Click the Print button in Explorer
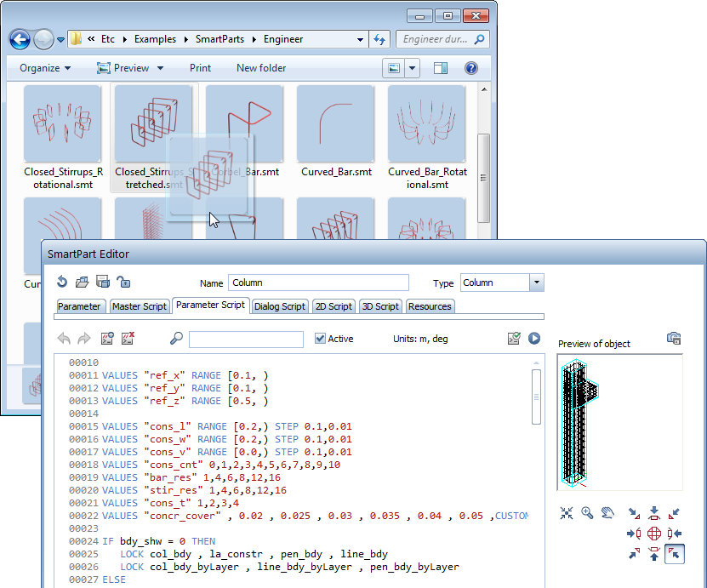This screenshot has height=588, width=707. 200,68
